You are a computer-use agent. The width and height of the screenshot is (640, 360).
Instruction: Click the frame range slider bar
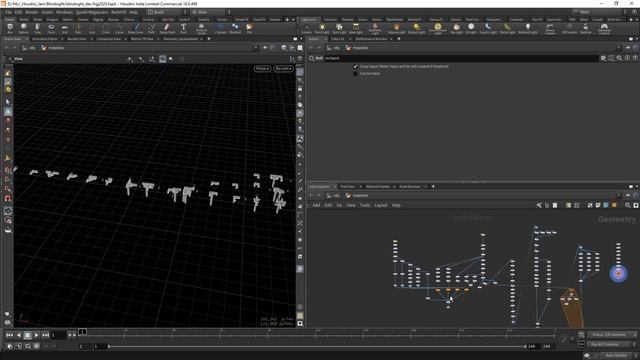coord(317,346)
